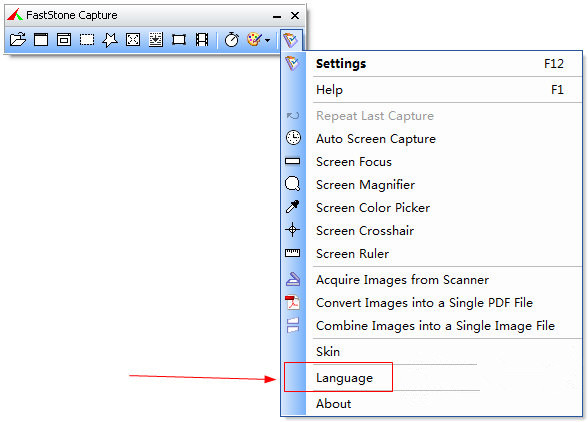Screen dimensions: 588x422
Task: Click the delay timer stopwatch icon
Action: 231,39
